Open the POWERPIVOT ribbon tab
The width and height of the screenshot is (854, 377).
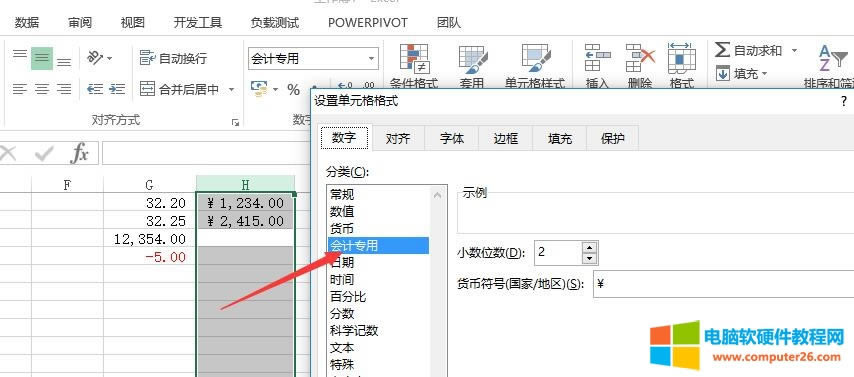368,23
